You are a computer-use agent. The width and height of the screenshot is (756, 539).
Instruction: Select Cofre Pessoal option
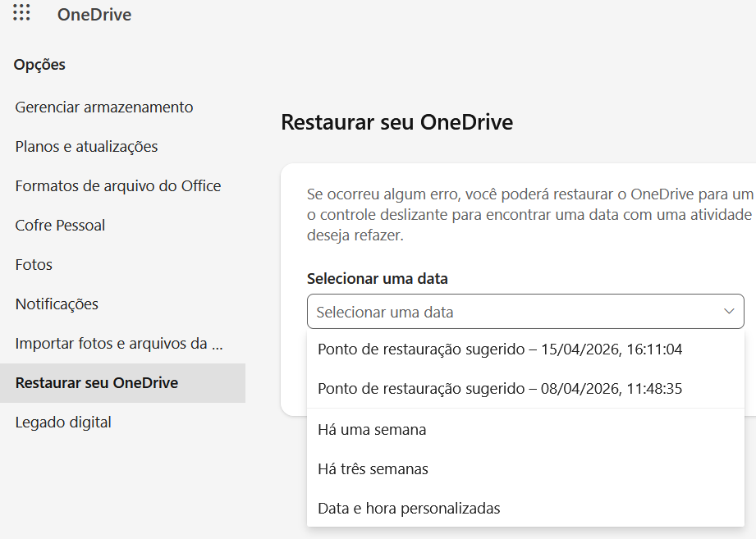[60, 226]
